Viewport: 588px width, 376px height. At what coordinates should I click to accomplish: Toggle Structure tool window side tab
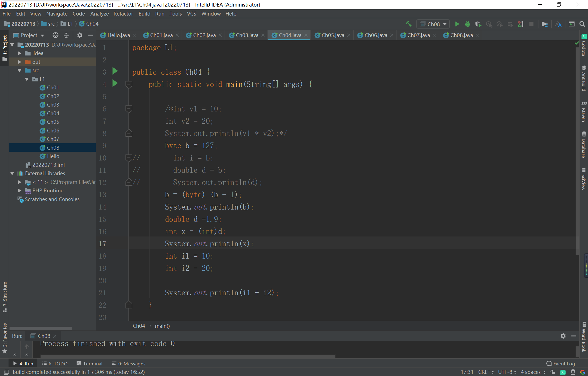5,297
